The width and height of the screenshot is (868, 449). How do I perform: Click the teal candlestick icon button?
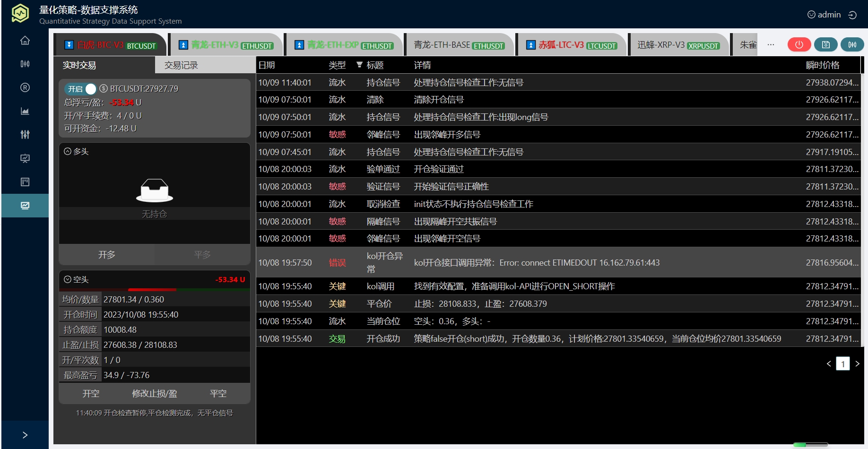pos(852,44)
